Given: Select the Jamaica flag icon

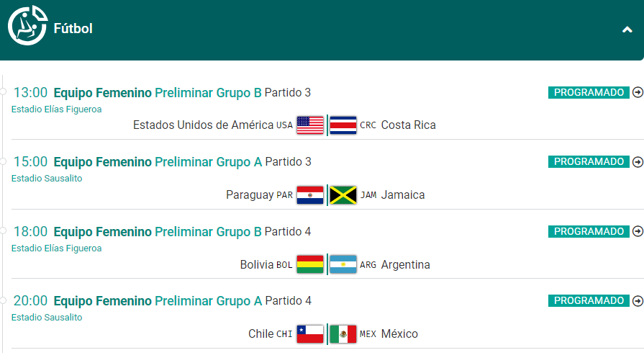Looking at the screenshot, I should click(343, 195).
